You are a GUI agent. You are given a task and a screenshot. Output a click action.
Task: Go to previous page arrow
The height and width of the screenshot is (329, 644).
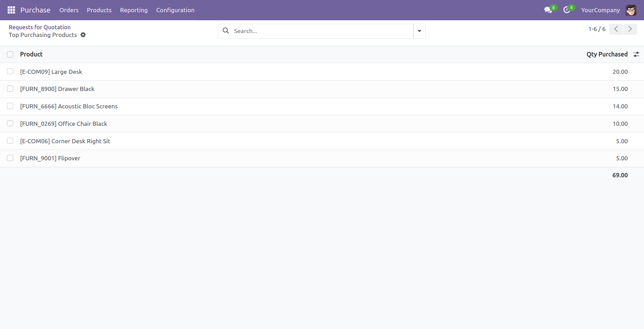pyautogui.click(x=616, y=29)
